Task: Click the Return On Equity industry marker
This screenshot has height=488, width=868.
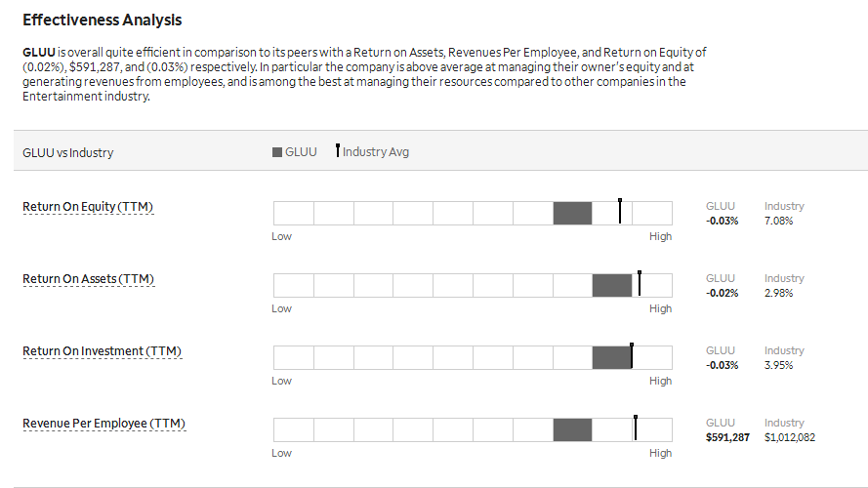Action: (620, 211)
